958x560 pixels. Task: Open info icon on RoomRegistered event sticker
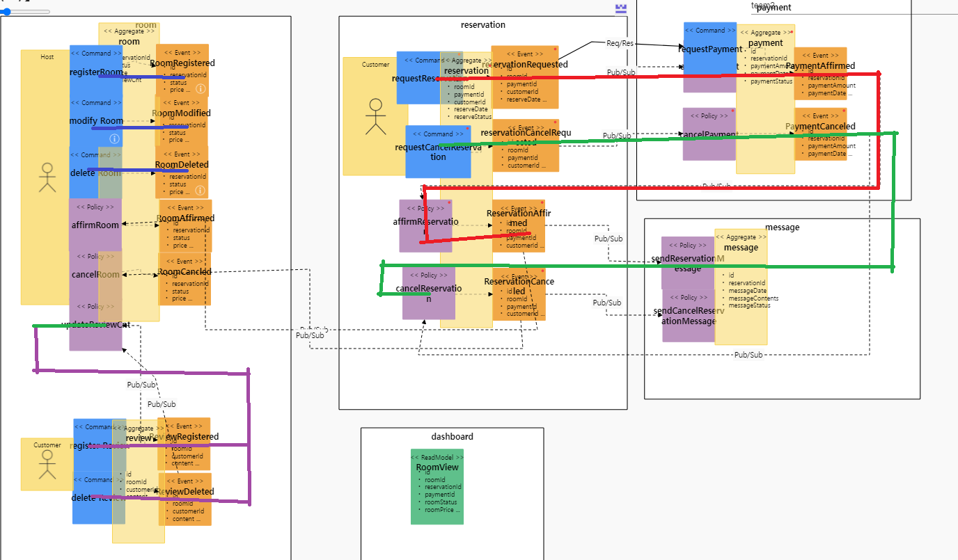click(200, 88)
